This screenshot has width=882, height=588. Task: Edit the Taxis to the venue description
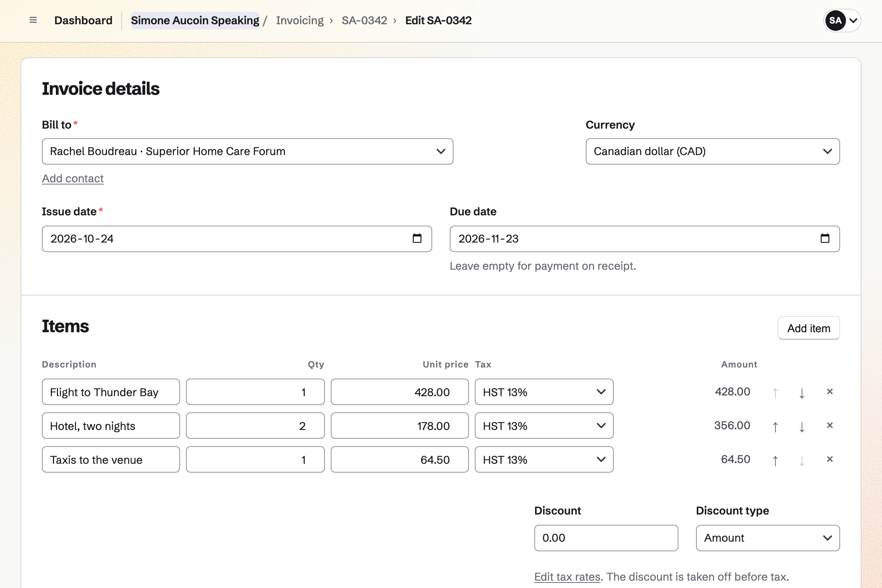coord(111,459)
